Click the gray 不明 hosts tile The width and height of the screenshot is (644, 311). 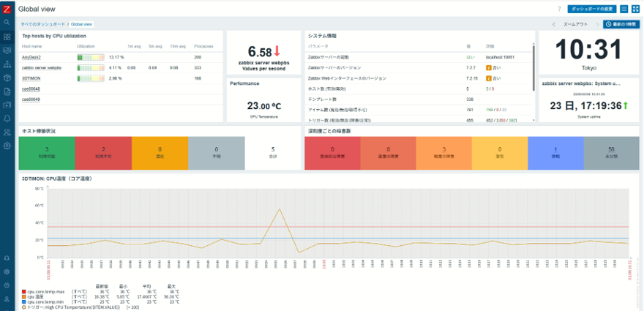pyautogui.click(x=217, y=153)
